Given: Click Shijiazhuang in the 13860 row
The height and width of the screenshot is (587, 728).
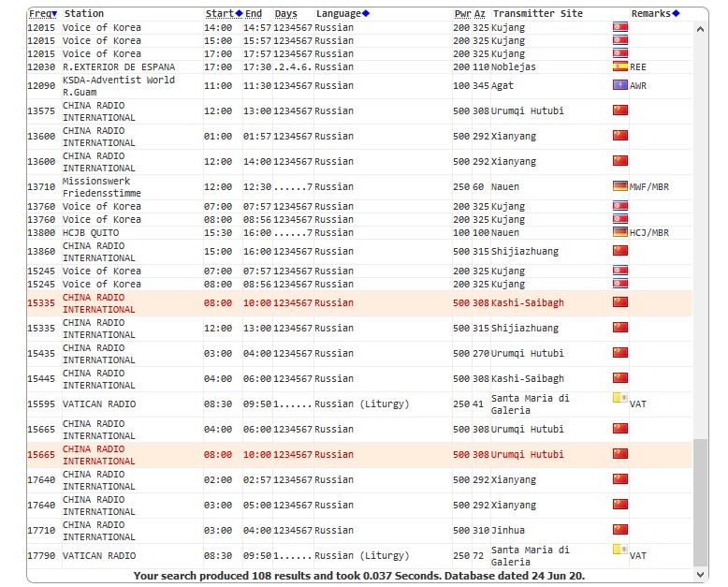Looking at the screenshot, I should click(x=525, y=252).
